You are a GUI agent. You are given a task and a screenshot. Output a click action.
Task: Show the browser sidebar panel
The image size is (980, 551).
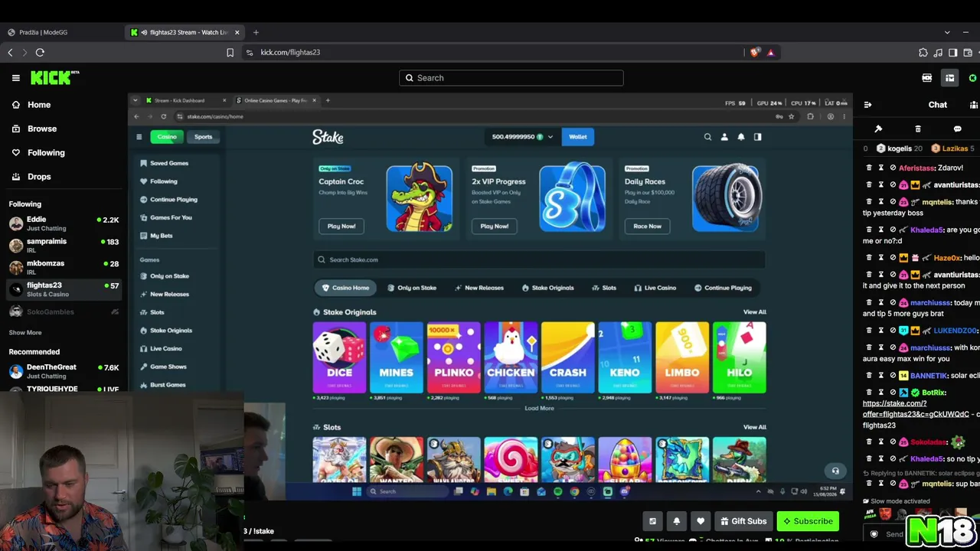coord(953,52)
